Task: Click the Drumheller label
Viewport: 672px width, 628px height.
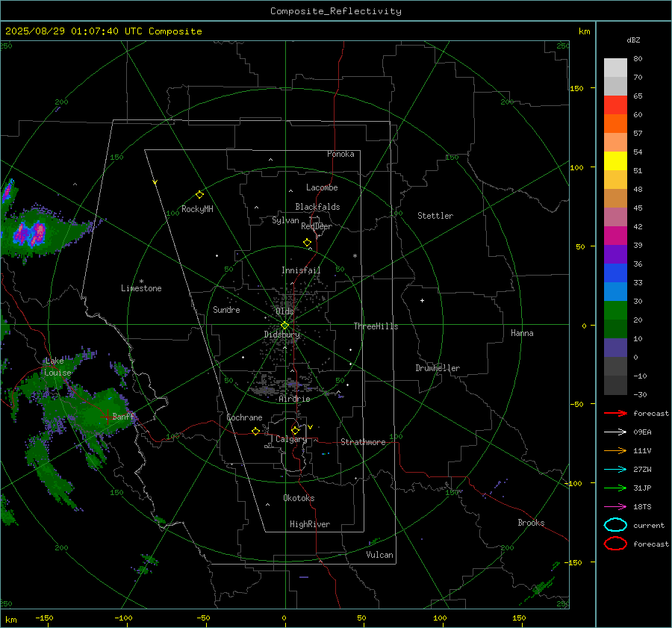Action: point(438,368)
